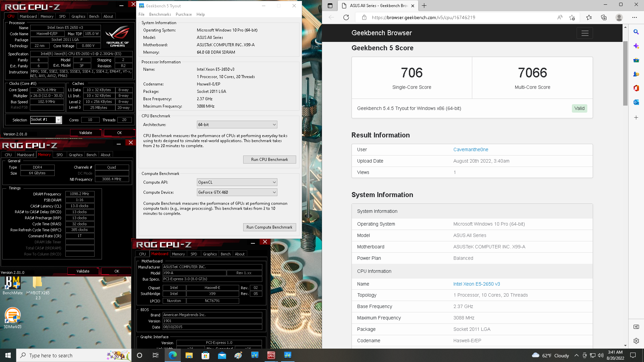The height and width of the screenshot is (362, 644).
Task: Open a new Edge tab
Action: tap(424, 6)
